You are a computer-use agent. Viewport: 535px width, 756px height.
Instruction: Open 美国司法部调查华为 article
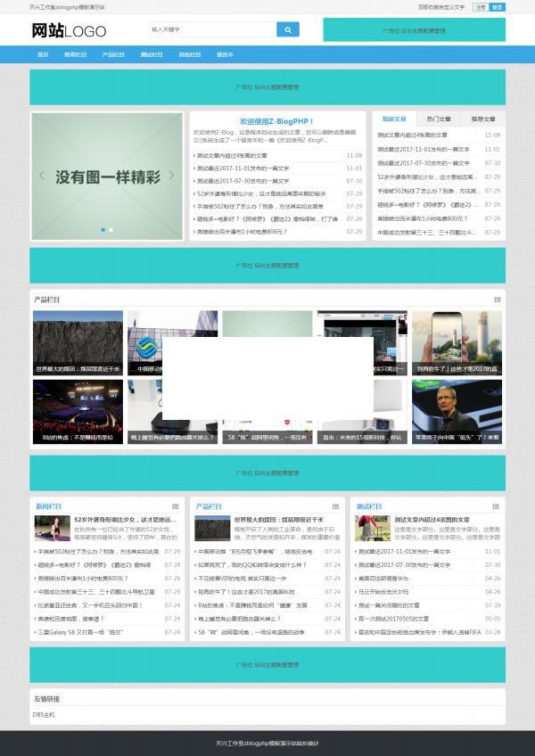click(383, 578)
